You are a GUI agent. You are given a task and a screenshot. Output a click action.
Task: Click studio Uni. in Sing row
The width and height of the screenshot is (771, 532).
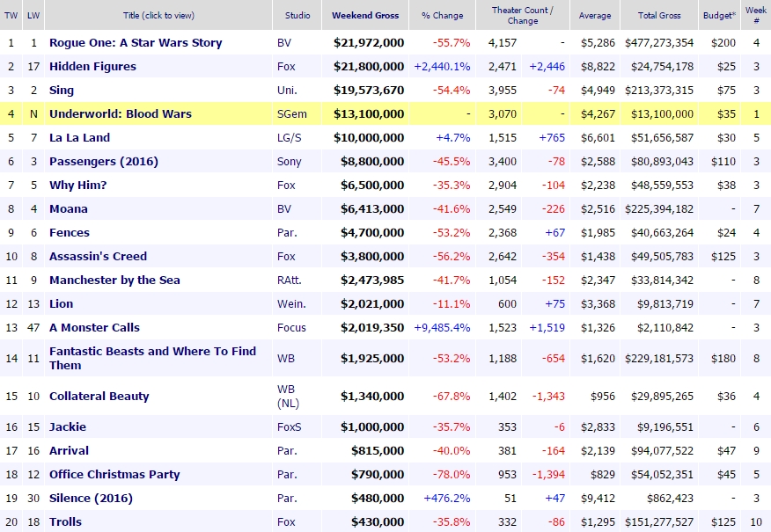pos(287,91)
